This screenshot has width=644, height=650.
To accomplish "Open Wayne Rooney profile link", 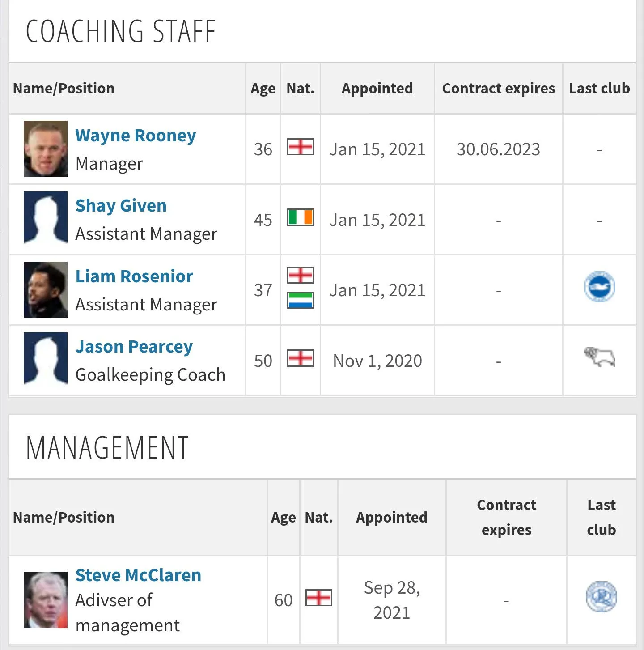I will 136,136.
